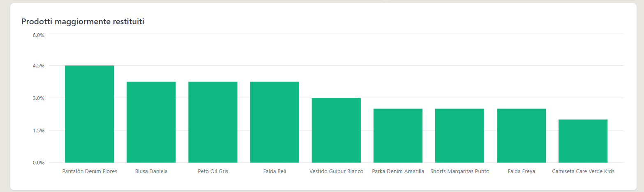Image resolution: width=644 pixels, height=192 pixels.
Task: Click the Peto Oil Gris axis label
Action: pos(213,171)
